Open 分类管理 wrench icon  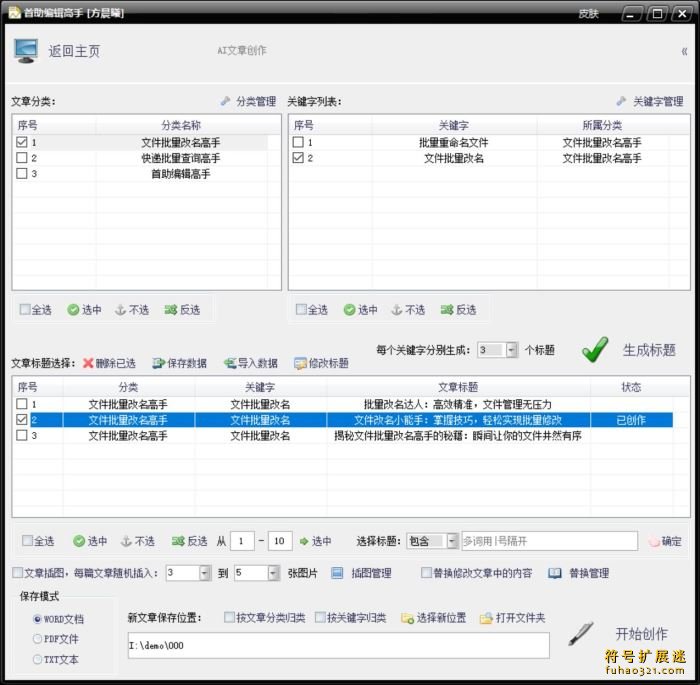coord(225,101)
